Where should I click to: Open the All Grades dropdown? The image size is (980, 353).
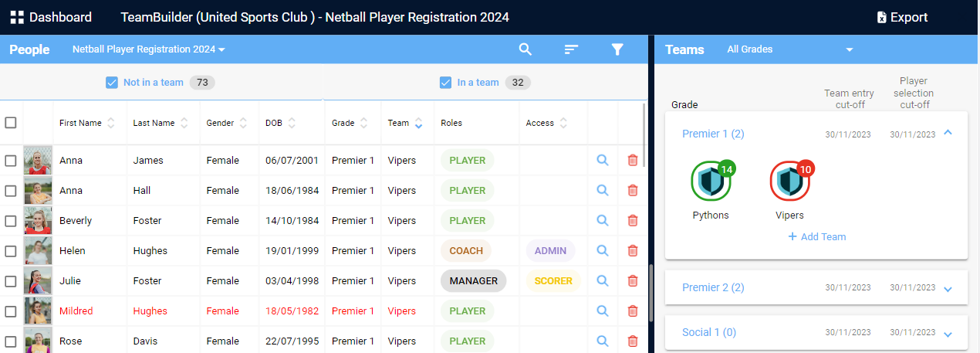coord(789,49)
